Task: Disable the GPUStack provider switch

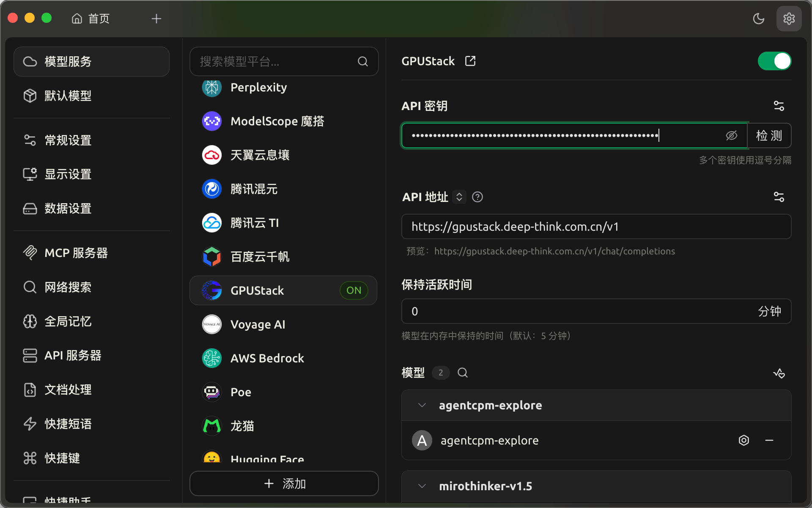Action: [x=774, y=61]
